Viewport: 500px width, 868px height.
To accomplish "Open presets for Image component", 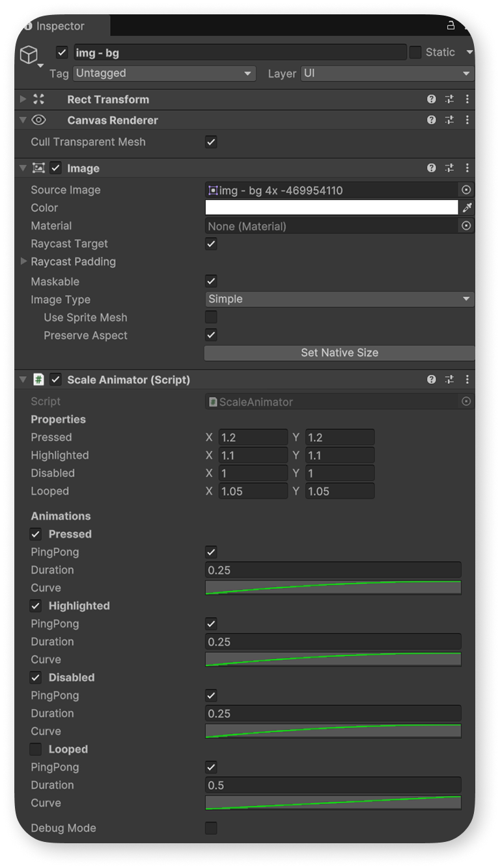I will click(449, 168).
